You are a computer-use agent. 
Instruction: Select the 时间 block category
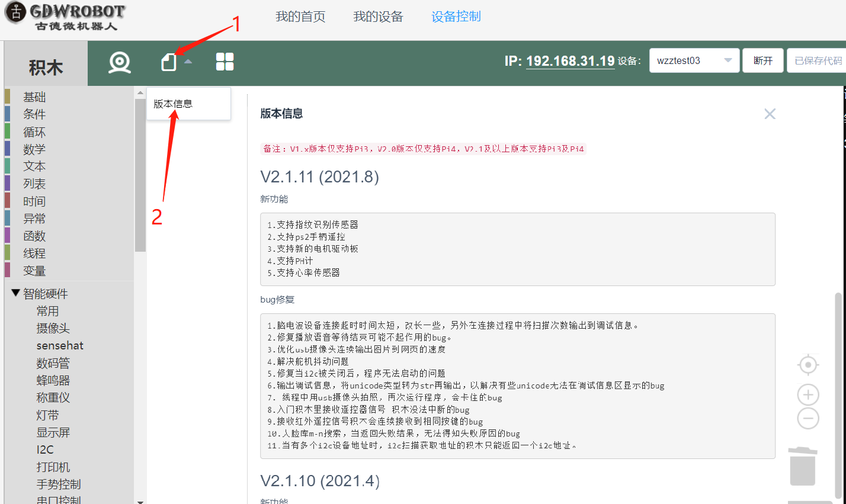[34, 201]
